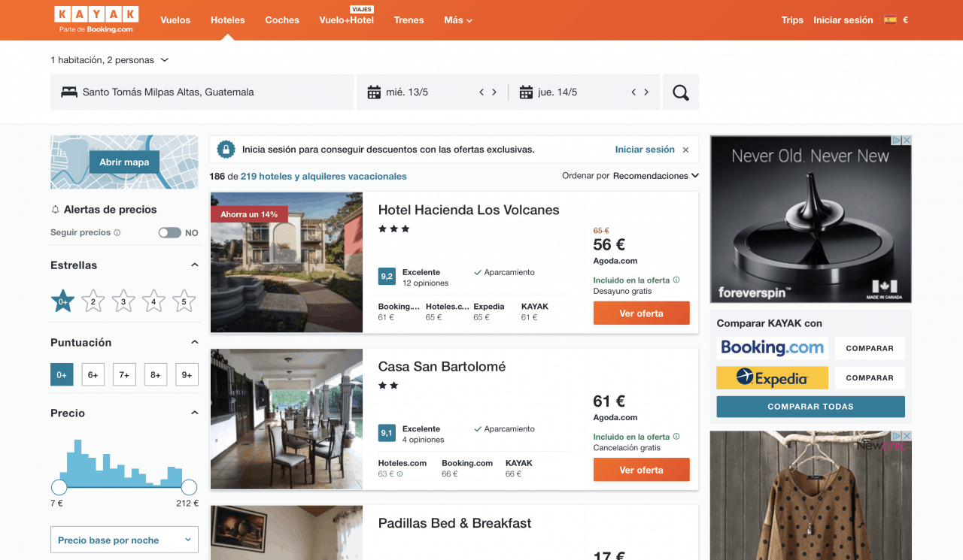
Task: Select the 4 stars filter
Action: [x=153, y=301]
